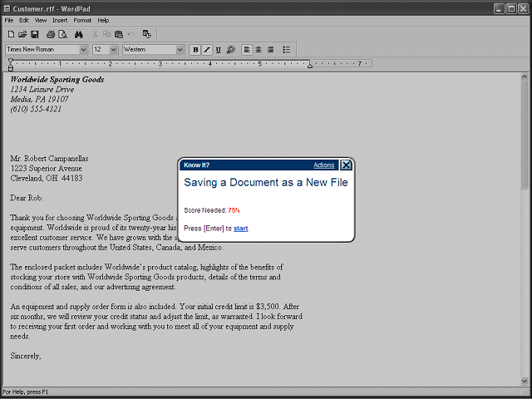
Task: Click the Cut scissors icon
Action: (x=95, y=34)
